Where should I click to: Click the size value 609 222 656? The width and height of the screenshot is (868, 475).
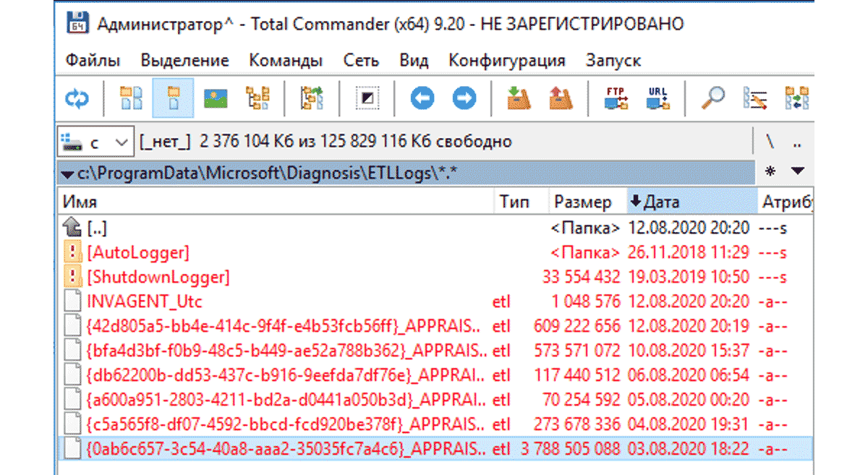[x=577, y=326]
